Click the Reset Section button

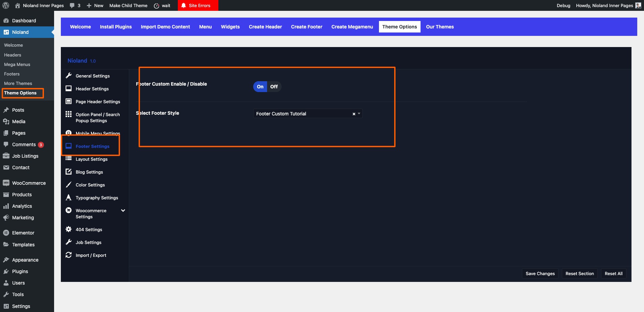(579, 273)
